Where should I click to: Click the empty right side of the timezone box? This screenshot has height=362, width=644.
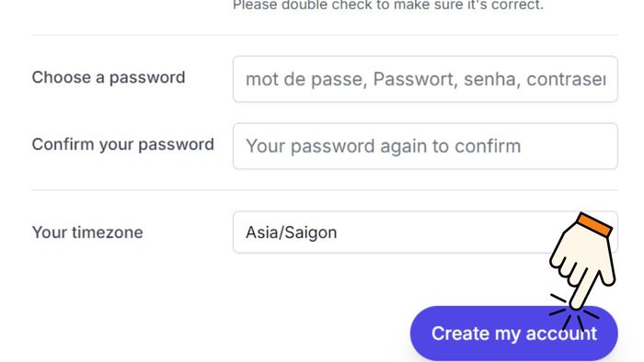pyautogui.click(x=452, y=232)
